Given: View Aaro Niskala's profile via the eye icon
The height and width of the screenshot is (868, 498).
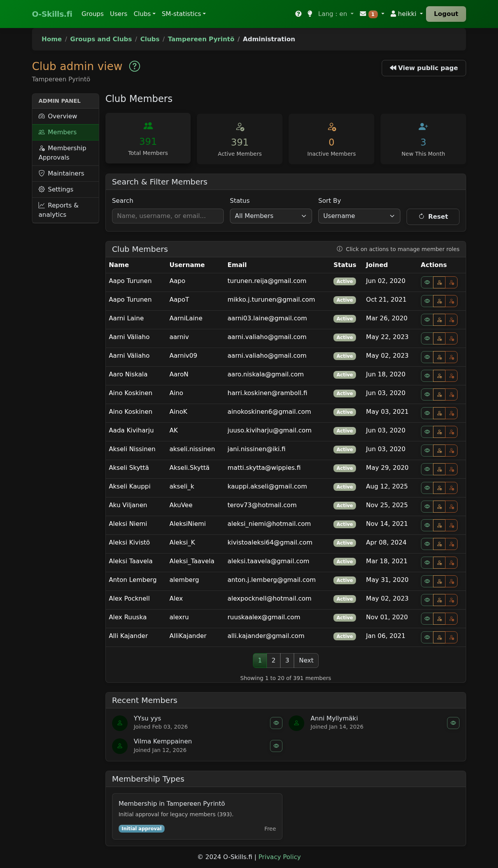Looking at the screenshot, I should [x=427, y=376].
